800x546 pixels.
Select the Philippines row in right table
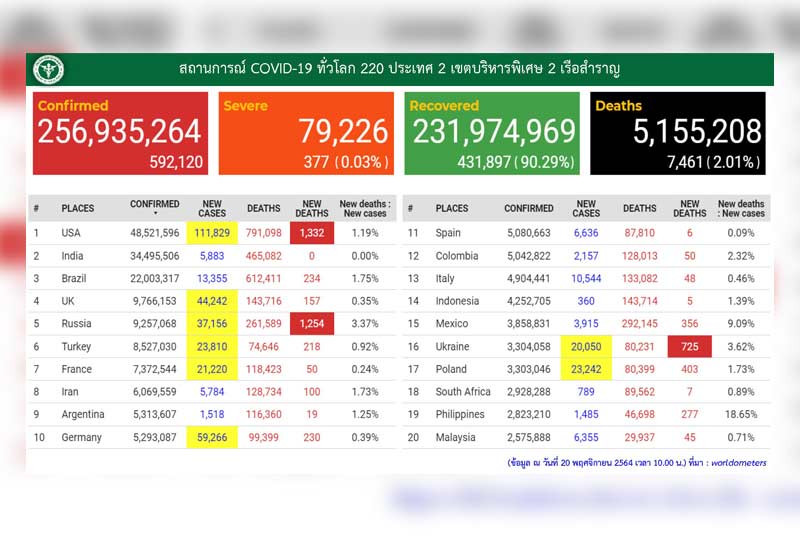point(460,414)
